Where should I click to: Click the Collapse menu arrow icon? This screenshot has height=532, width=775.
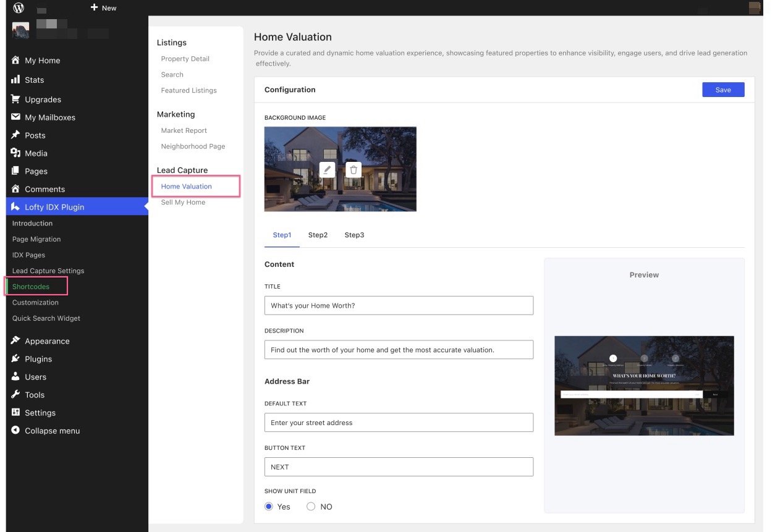16,430
